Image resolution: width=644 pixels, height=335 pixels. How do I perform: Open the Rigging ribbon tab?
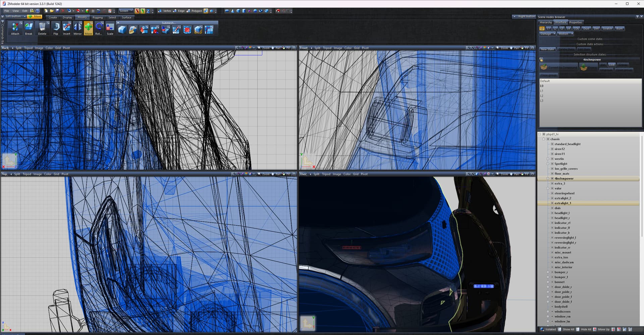point(98,17)
